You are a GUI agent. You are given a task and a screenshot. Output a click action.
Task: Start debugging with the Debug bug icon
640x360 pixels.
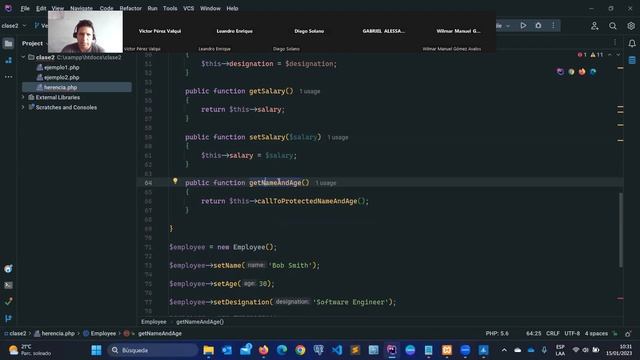[538, 25]
